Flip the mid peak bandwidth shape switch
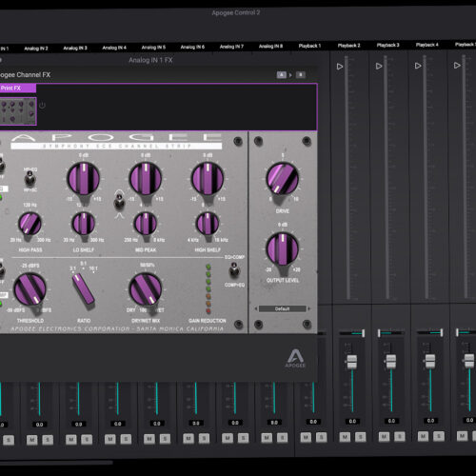Screen dimensions: 476x476 119,203
